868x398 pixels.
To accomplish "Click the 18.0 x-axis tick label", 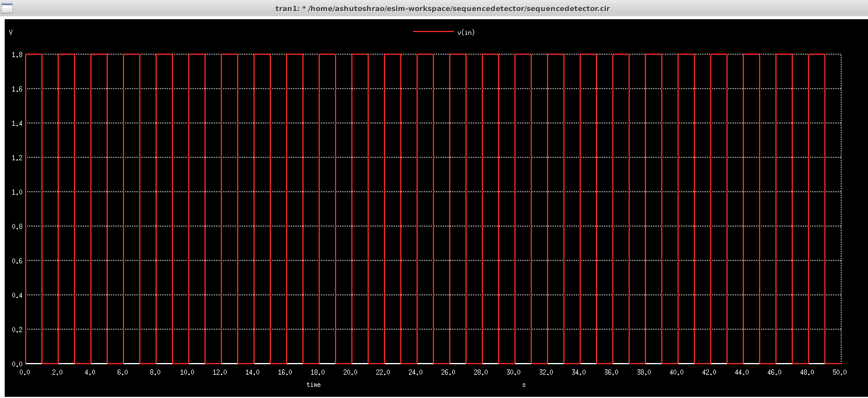I will (x=317, y=372).
